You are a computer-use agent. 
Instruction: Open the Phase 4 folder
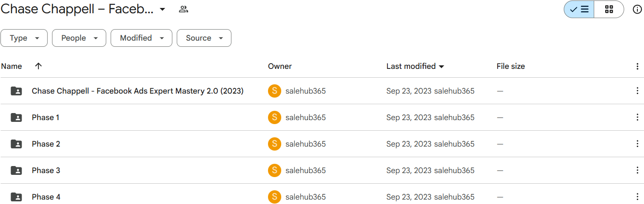[x=46, y=197]
